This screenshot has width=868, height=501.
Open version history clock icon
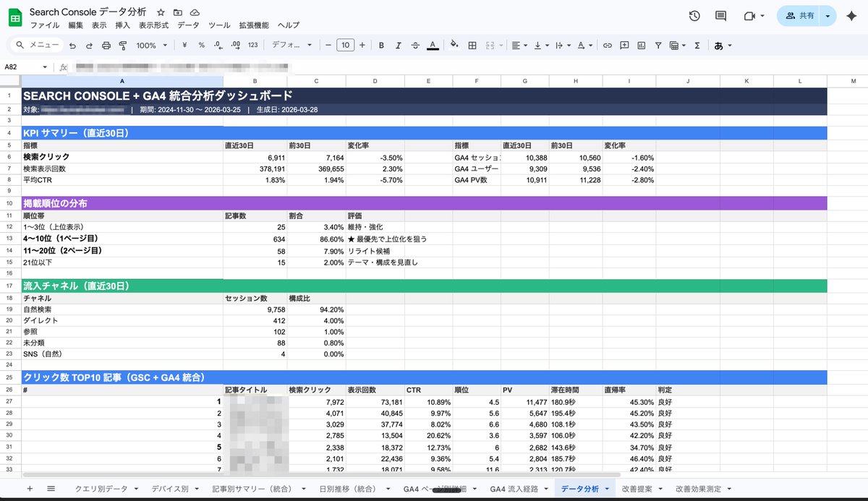click(694, 16)
